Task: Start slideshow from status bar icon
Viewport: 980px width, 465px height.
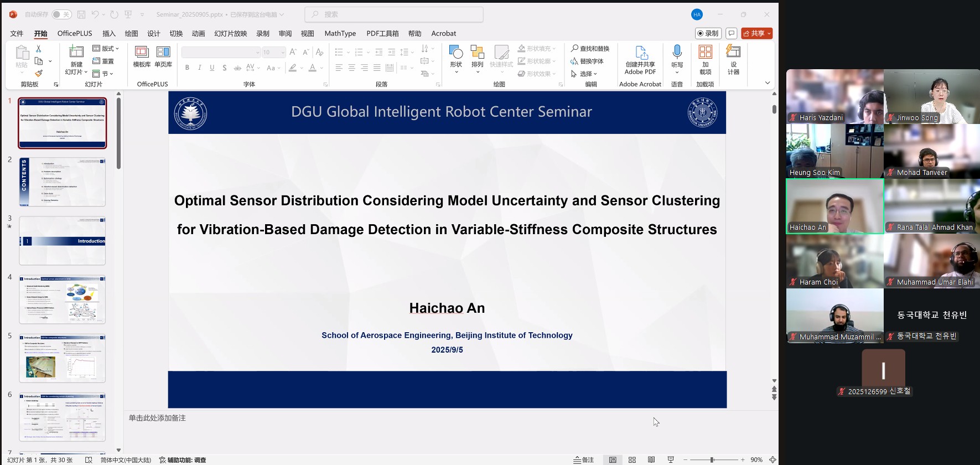Action: coord(671,460)
